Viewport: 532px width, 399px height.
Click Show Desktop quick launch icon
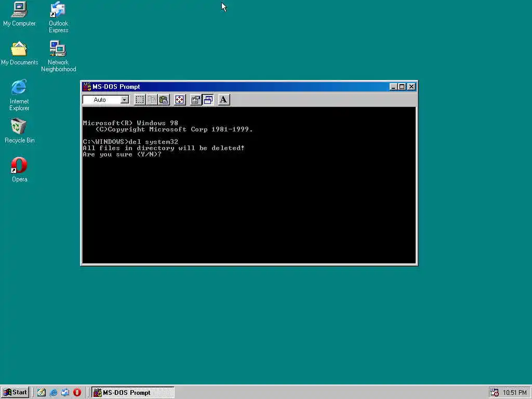42,393
